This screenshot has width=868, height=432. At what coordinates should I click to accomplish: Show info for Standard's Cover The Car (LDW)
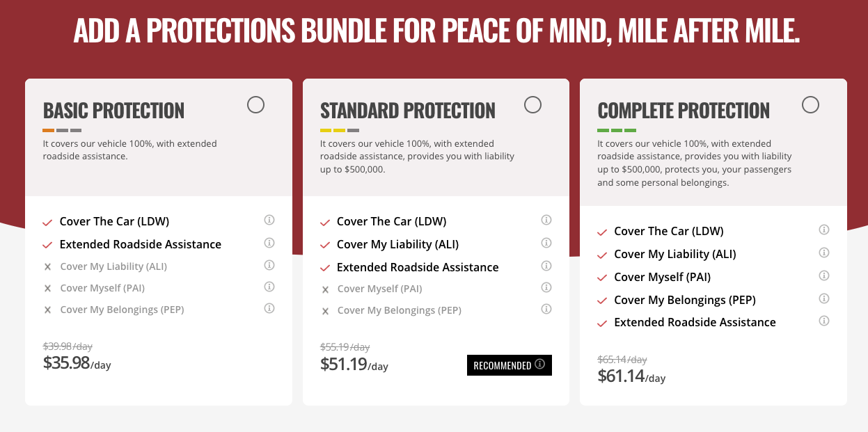[x=546, y=221]
